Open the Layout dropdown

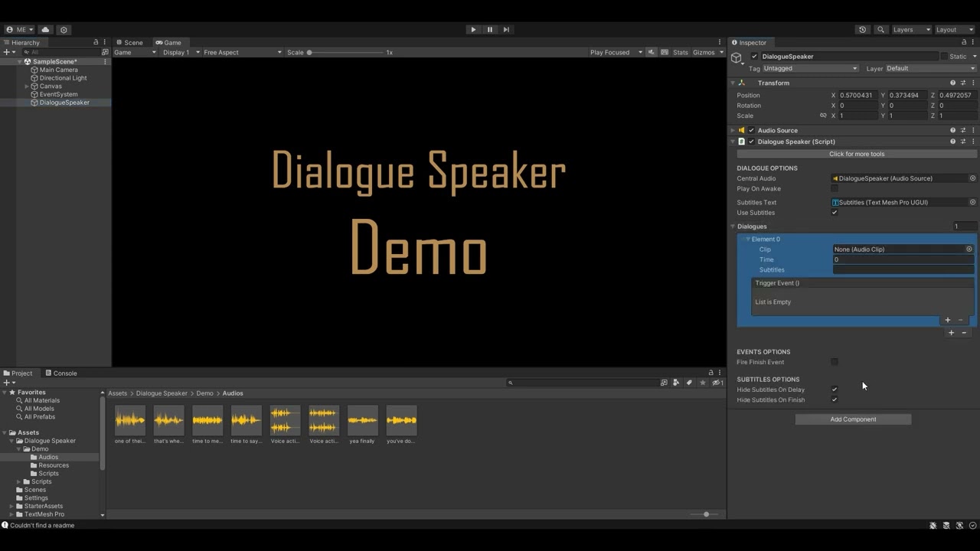(x=954, y=30)
